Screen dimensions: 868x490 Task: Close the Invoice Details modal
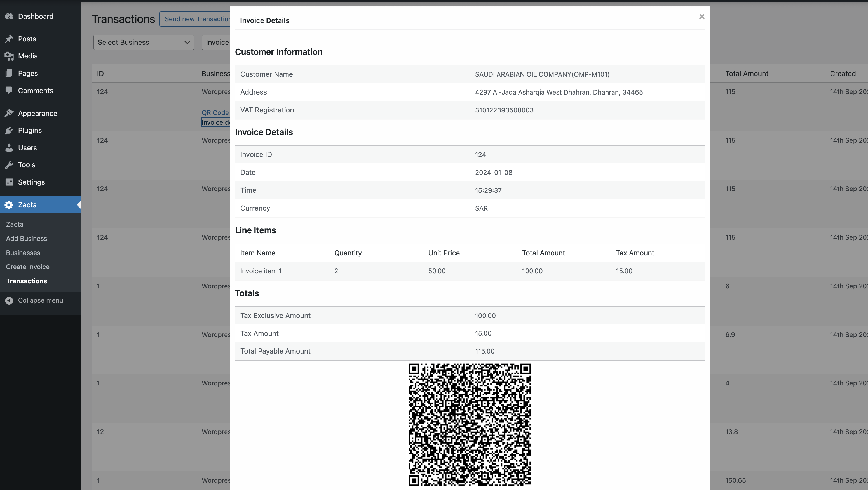tap(702, 17)
